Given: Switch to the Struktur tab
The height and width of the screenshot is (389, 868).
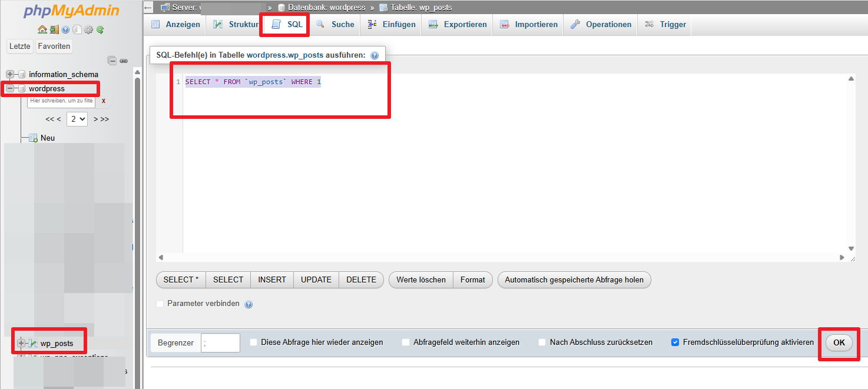Looking at the screenshot, I should [236, 25].
